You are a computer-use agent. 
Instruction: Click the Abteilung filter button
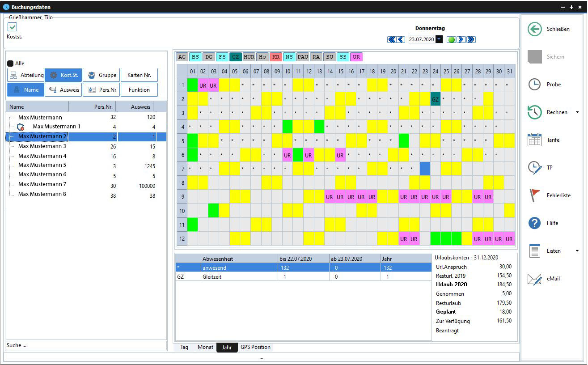point(25,75)
